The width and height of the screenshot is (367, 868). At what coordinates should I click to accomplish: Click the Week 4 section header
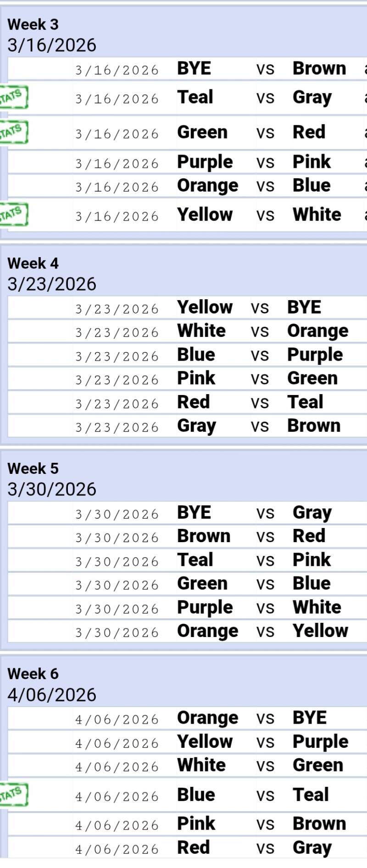33,264
